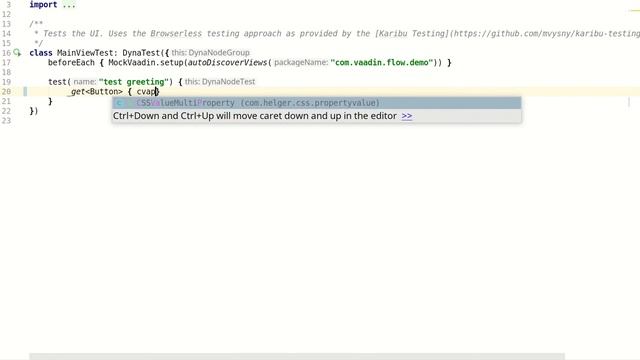The width and height of the screenshot is (640, 360).
Task: Click the 'this: DynaNodeGroup' inlay hint
Action: point(210,53)
